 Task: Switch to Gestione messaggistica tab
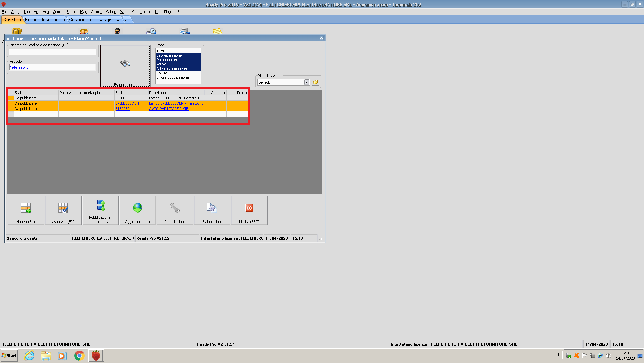click(95, 20)
